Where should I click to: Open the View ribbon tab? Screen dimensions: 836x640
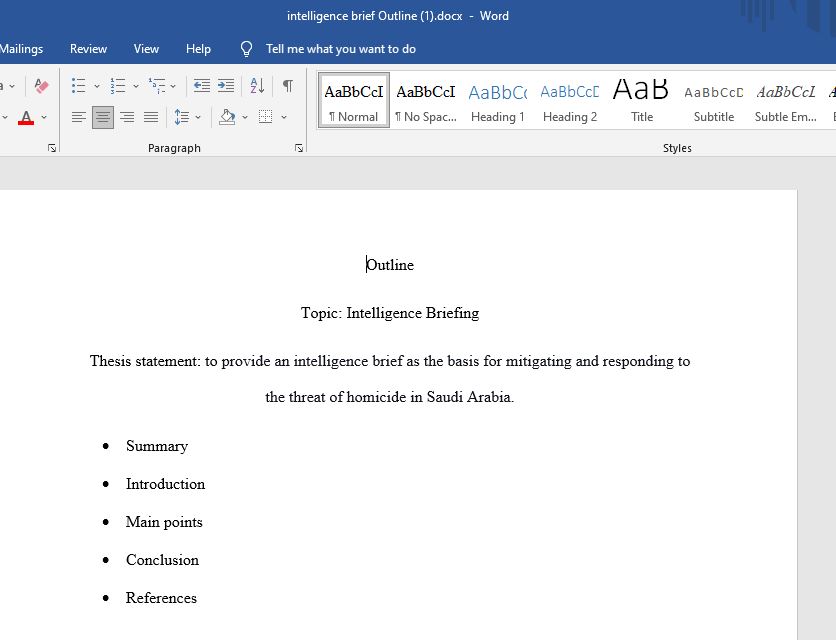(146, 48)
